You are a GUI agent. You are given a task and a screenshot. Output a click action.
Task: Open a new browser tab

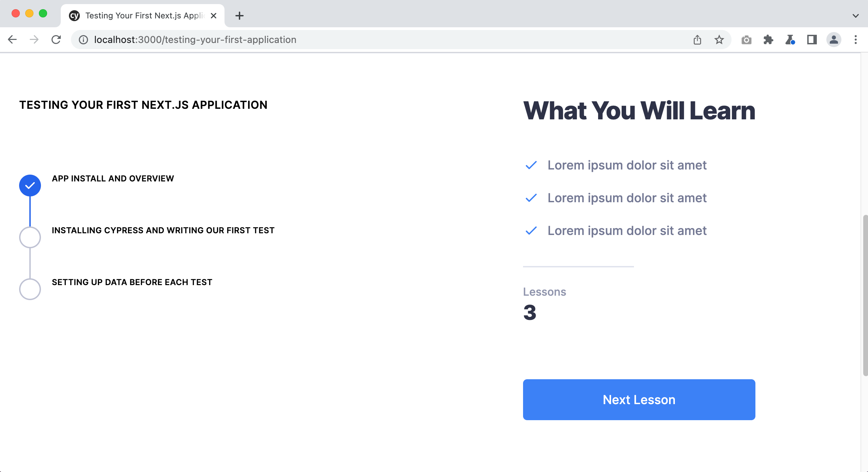[240, 16]
